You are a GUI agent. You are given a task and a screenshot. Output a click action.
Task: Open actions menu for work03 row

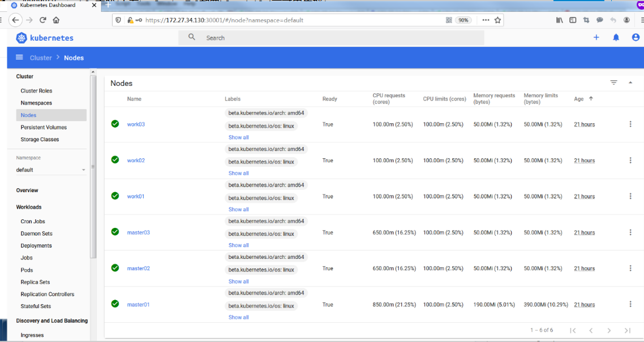[x=630, y=124]
